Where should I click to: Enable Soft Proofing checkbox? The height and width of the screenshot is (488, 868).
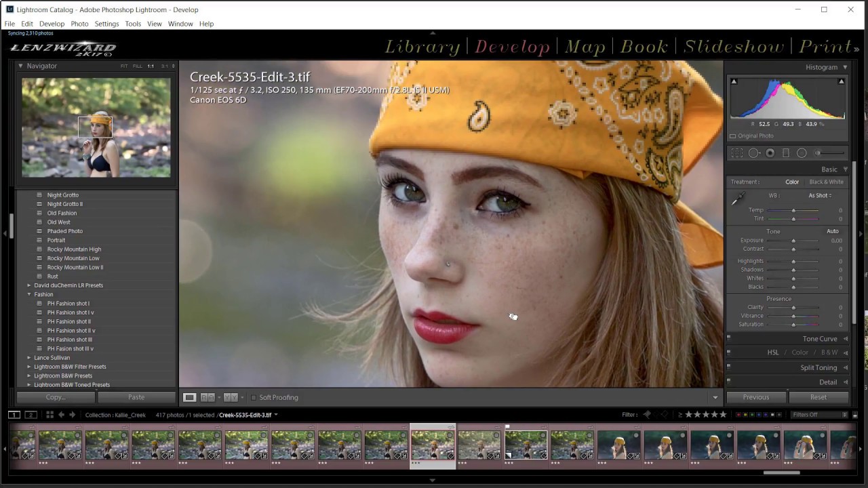(254, 397)
